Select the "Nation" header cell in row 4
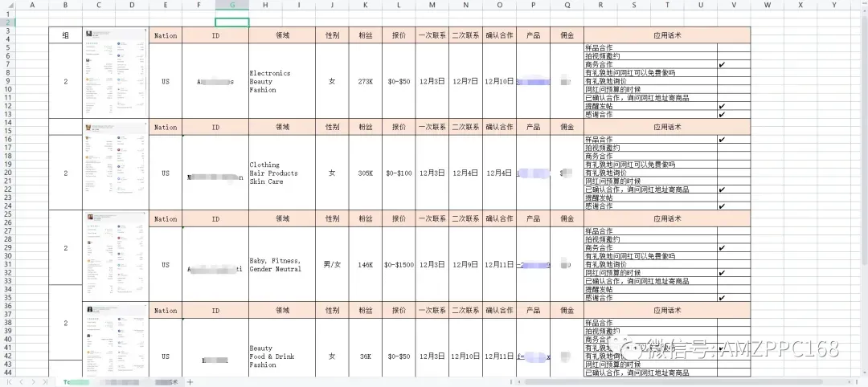The image size is (868, 387). 166,35
